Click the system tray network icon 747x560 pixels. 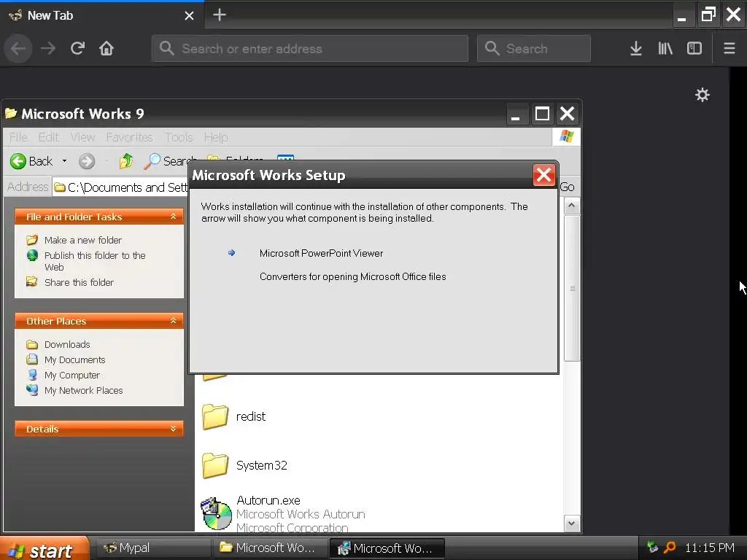[x=652, y=548]
